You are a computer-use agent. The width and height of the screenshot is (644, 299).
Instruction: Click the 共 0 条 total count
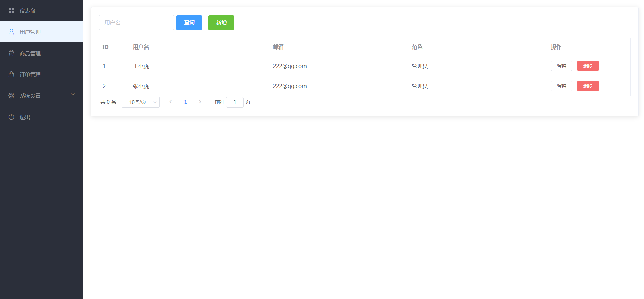108,102
